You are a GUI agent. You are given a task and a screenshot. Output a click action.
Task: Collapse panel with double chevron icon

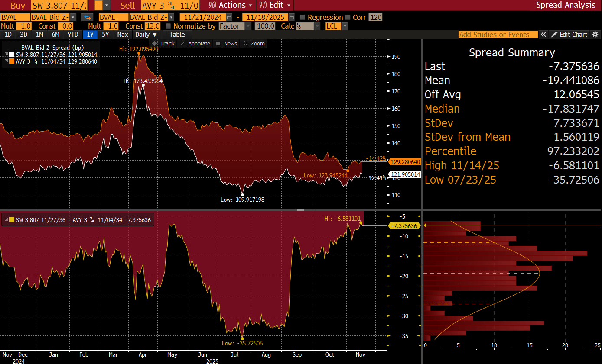coord(544,35)
